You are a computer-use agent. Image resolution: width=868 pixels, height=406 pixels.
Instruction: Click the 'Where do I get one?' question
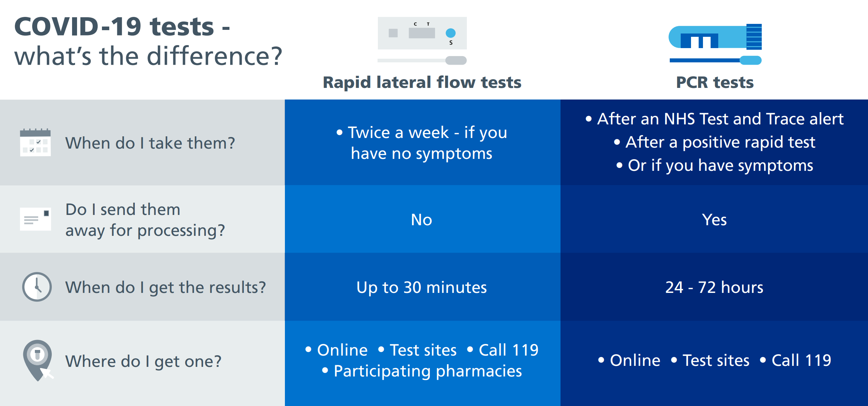click(143, 362)
